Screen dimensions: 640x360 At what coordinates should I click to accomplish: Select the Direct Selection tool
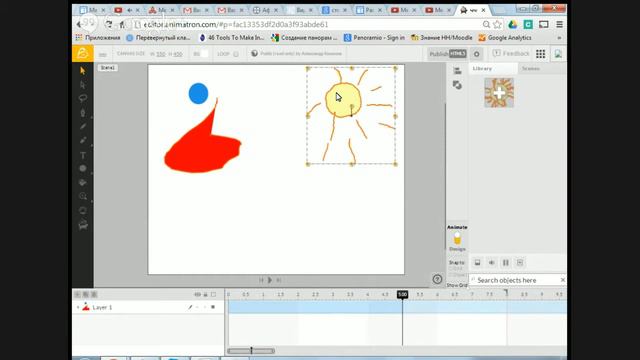click(x=83, y=85)
